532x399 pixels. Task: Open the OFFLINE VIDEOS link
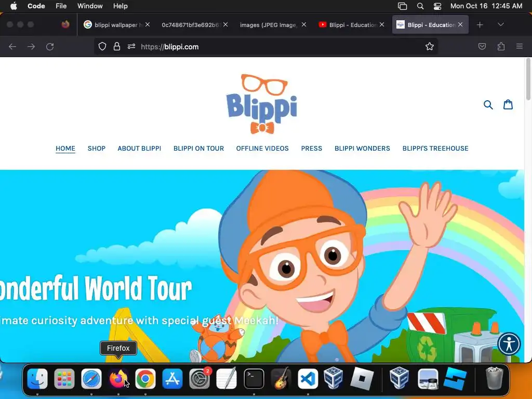(x=262, y=149)
